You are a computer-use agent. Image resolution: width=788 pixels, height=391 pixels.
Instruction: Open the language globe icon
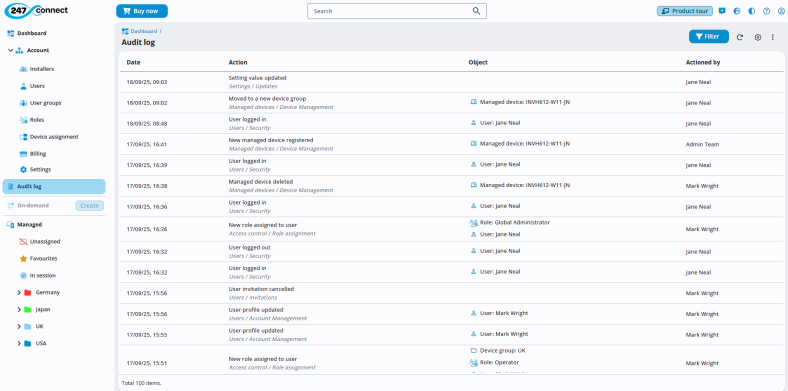click(737, 11)
